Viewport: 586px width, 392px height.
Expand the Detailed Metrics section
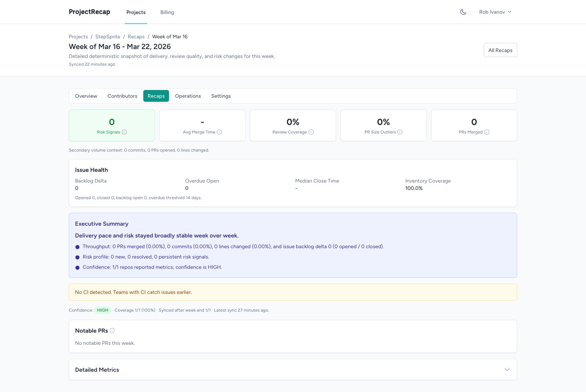tap(97, 370)
